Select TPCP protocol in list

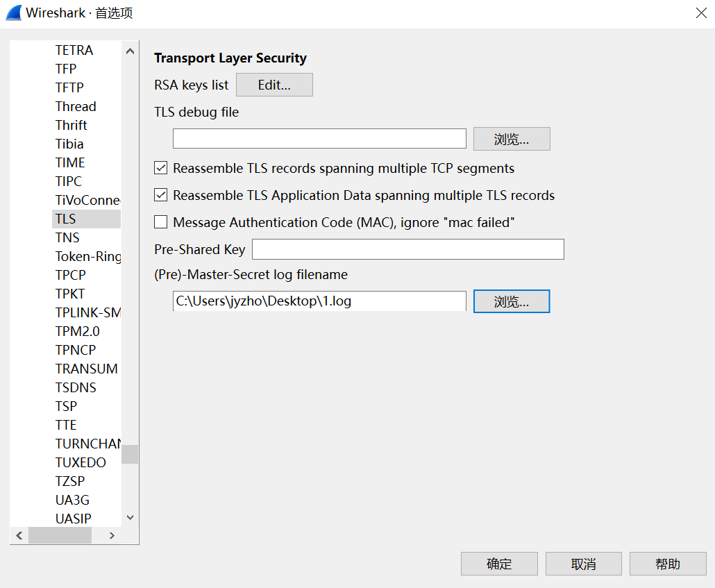click(71, 275)
